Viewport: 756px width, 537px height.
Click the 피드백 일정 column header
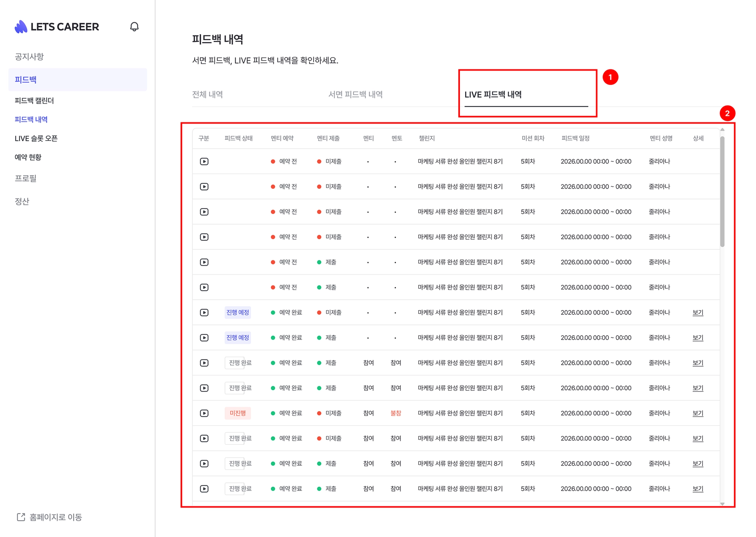(x=575, y=138)
